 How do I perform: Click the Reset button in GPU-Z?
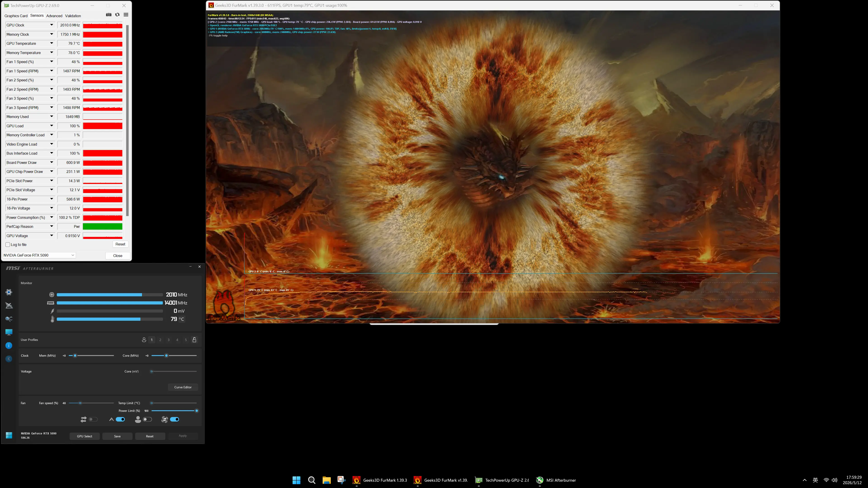[x=120, y=245]
